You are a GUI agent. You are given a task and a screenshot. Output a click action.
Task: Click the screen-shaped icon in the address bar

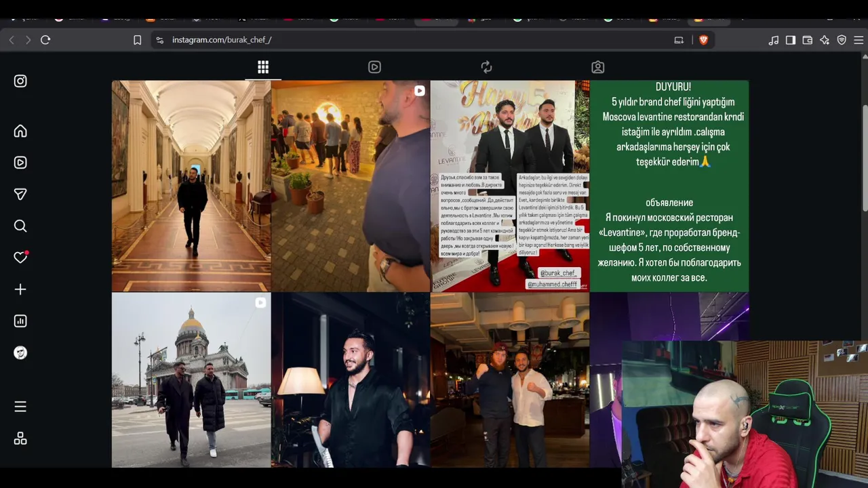[679, 40]
